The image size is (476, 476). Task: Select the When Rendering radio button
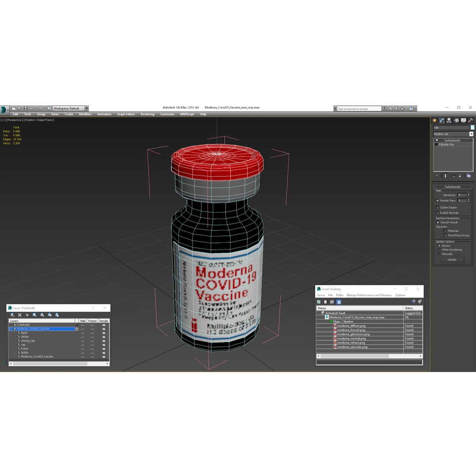tap(439, 249)
